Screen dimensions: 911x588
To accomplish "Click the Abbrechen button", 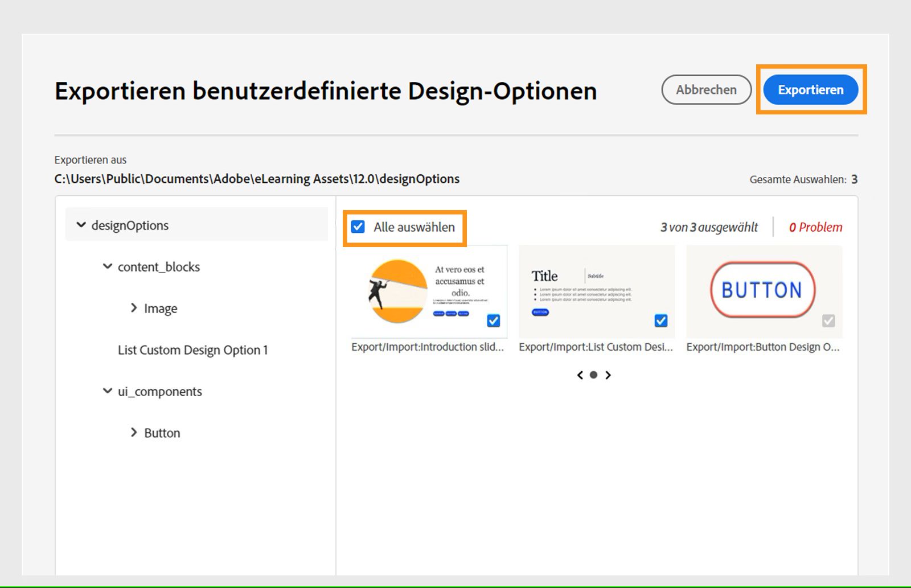I will click(706, 89).
